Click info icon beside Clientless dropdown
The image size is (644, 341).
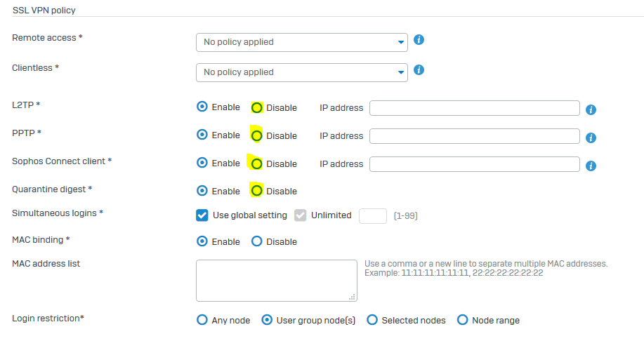click(x=419, y=70)
